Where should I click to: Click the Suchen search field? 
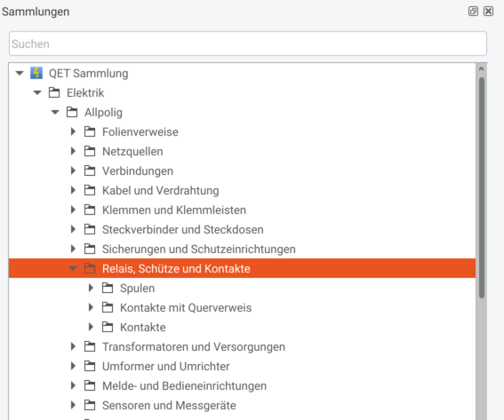[x=248, y=44]
